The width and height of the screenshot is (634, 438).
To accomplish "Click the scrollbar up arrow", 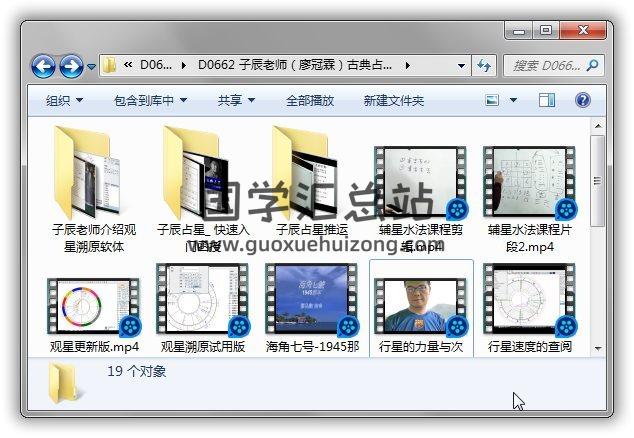I will tap(598, 126).
